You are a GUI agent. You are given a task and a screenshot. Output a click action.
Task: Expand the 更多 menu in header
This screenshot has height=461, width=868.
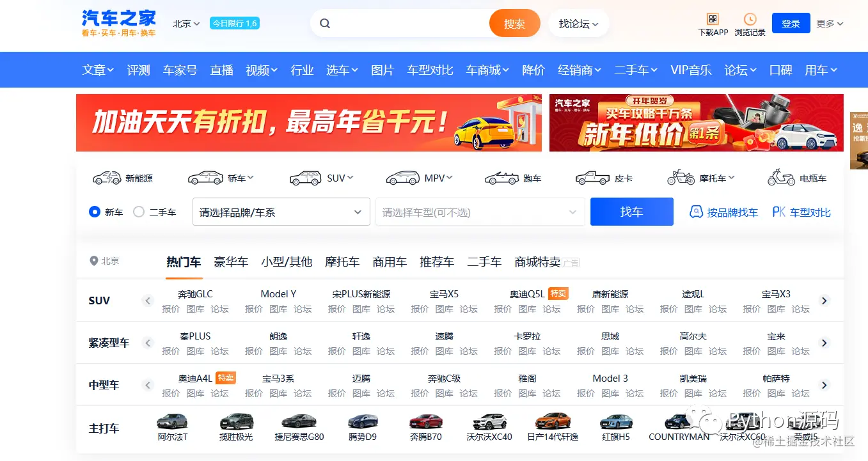(830, 24)
